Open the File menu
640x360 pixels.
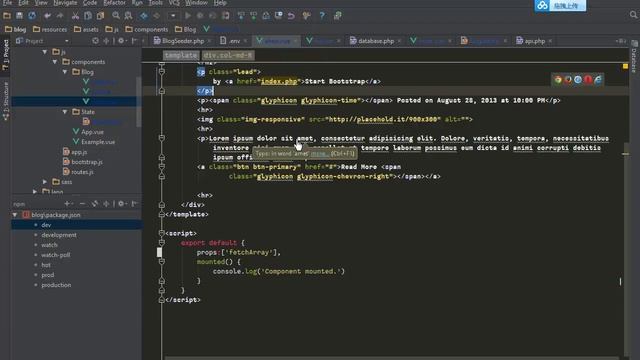click(x=7, y=3)
